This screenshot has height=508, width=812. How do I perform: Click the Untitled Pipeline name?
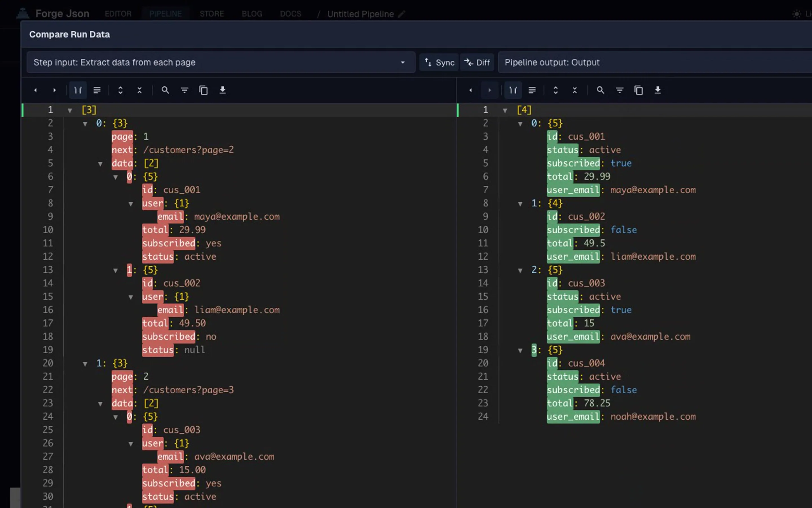[360, 14]
